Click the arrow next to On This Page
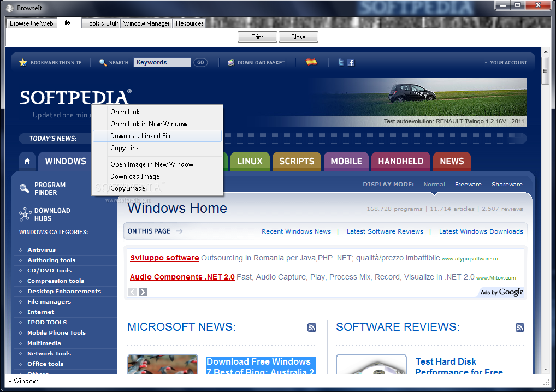556x392 pixels. tap(180, 231)
